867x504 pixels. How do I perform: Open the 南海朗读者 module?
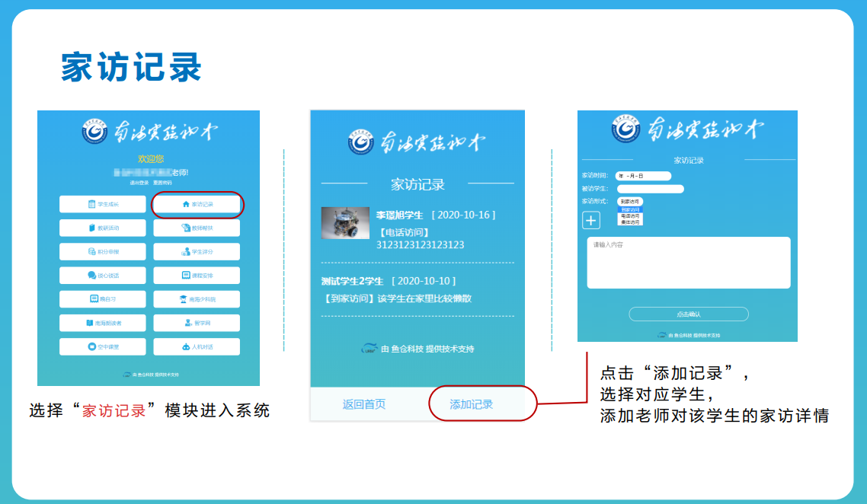(102, 323)
